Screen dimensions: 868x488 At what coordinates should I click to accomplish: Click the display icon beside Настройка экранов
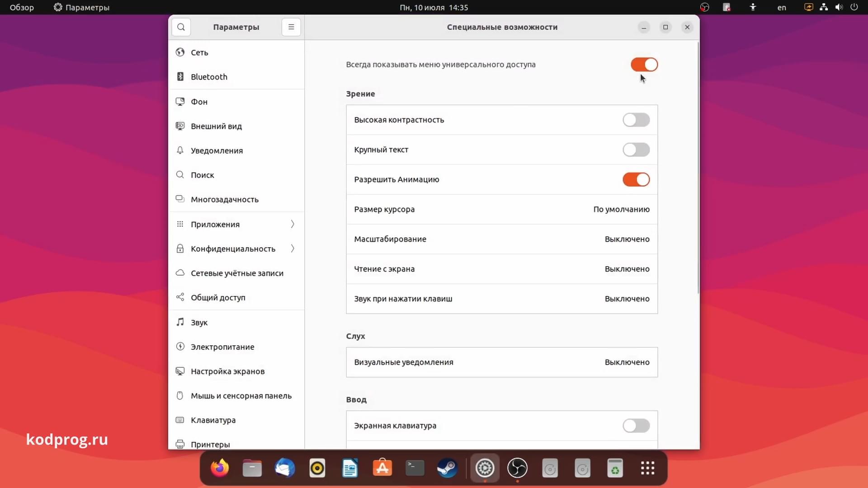point(180,371)
